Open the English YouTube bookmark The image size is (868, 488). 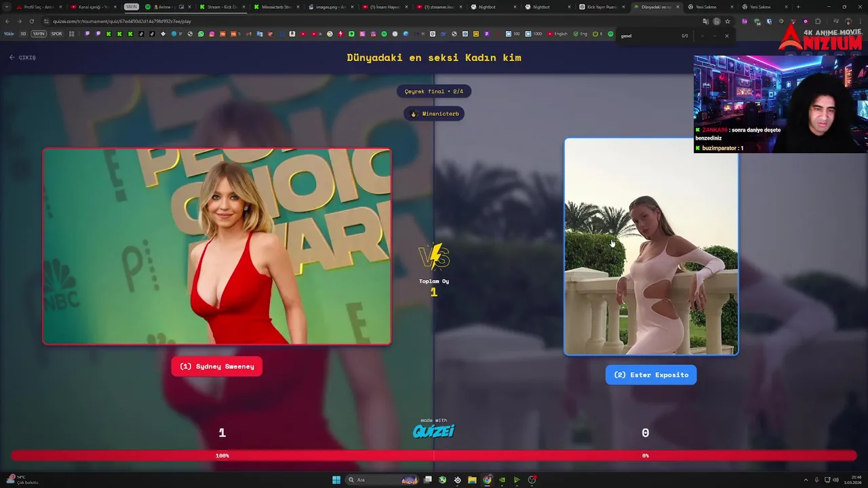pos(557,34)
